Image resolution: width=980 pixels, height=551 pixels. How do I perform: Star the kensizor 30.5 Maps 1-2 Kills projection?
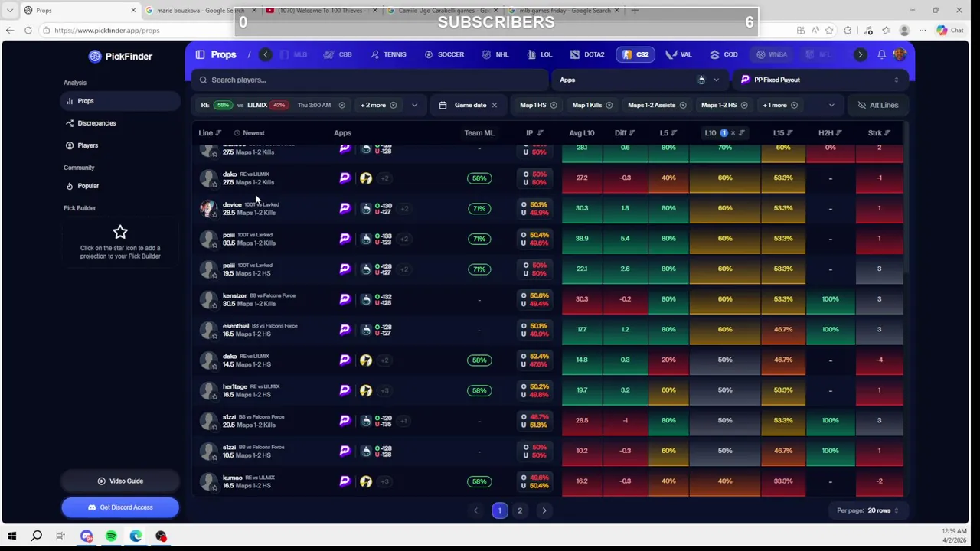(214, 306)
